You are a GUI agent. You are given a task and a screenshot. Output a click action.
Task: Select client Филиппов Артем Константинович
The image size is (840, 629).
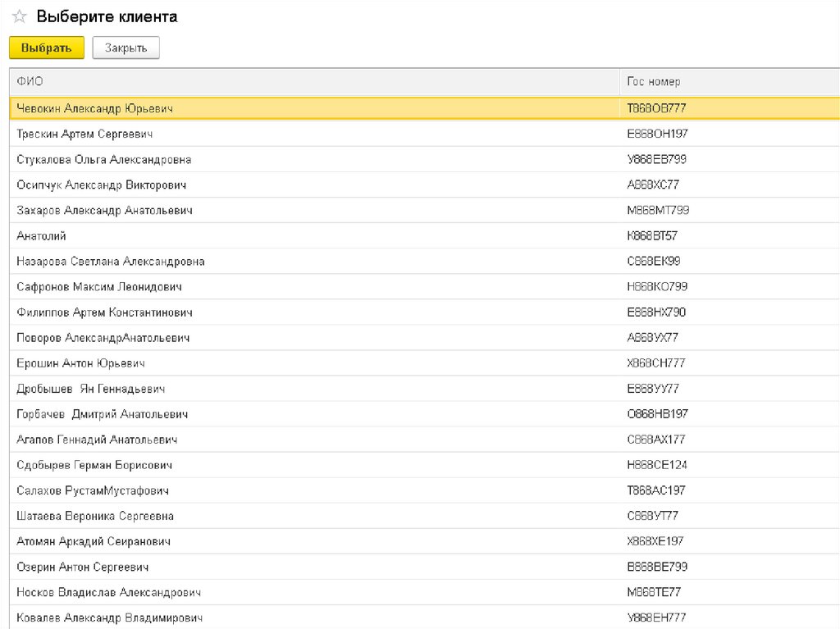[104, 312]
